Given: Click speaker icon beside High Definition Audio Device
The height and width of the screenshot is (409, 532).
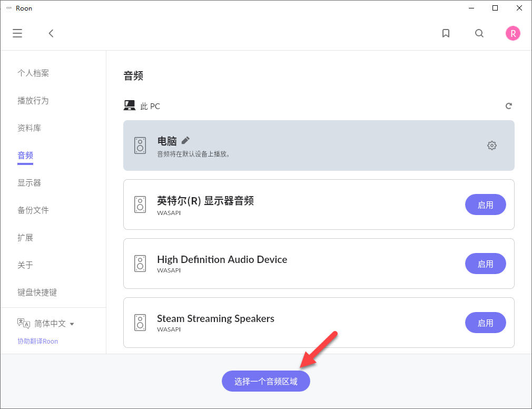Looking at the screenshot, I should (140, 264).
